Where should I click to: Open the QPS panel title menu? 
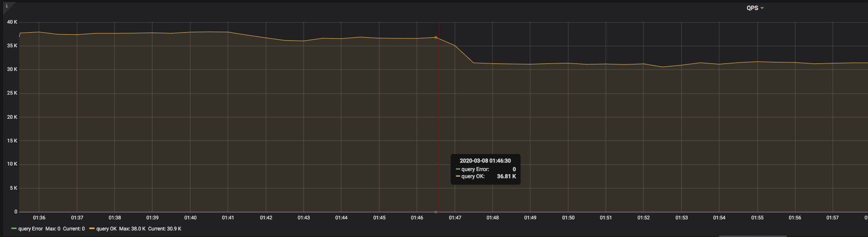pos(752,8)
